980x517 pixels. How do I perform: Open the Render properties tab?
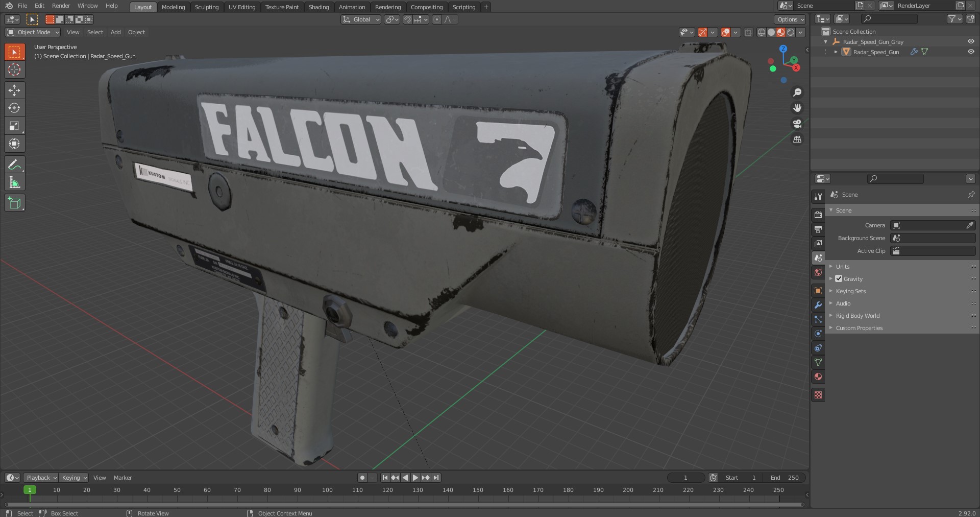[818, 215]
